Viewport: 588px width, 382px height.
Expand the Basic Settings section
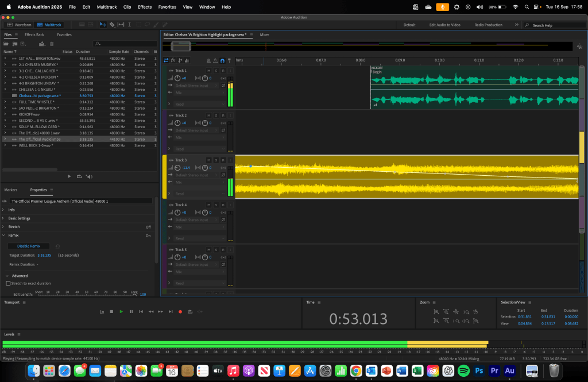click(x=19, y=218)
